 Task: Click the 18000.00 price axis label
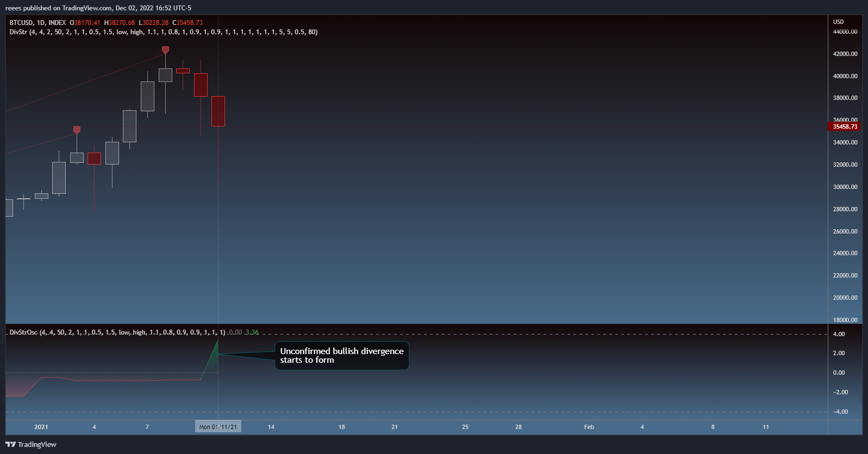point(845,320)
